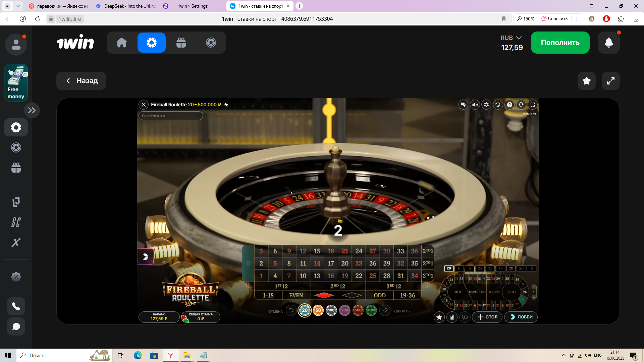Mute the roulette game sound

click(475, 105)
